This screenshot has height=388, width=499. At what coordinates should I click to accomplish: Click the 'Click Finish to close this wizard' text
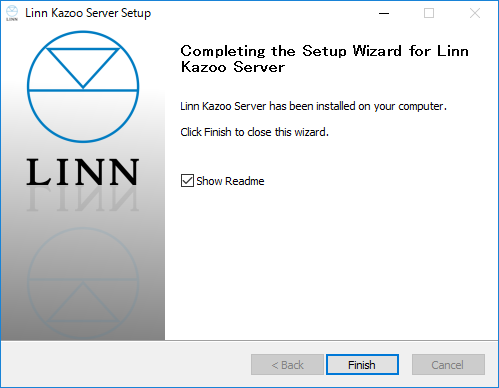point(255,132)
